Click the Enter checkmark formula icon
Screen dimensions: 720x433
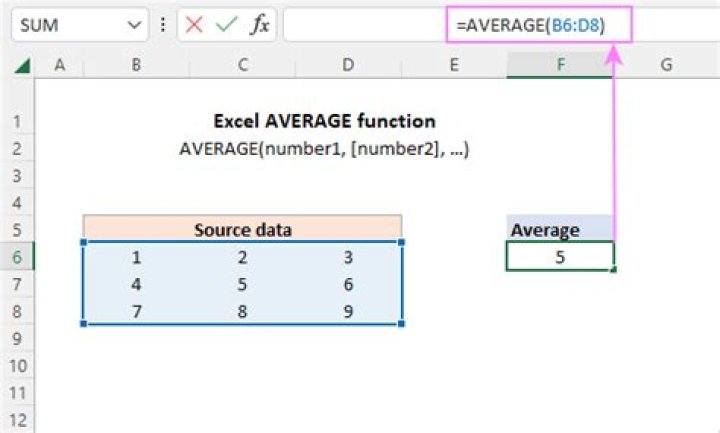[227, 26]
